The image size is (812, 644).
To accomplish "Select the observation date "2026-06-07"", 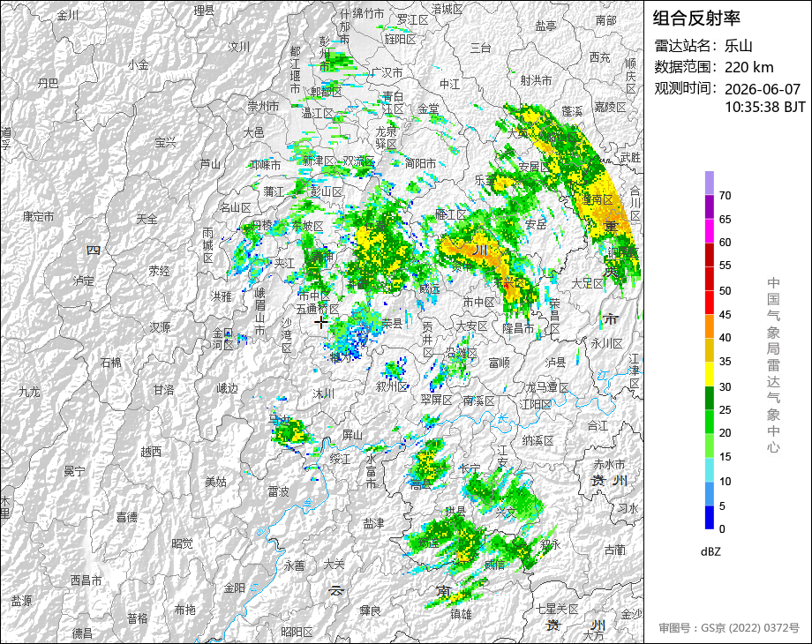I will (763, 89).
